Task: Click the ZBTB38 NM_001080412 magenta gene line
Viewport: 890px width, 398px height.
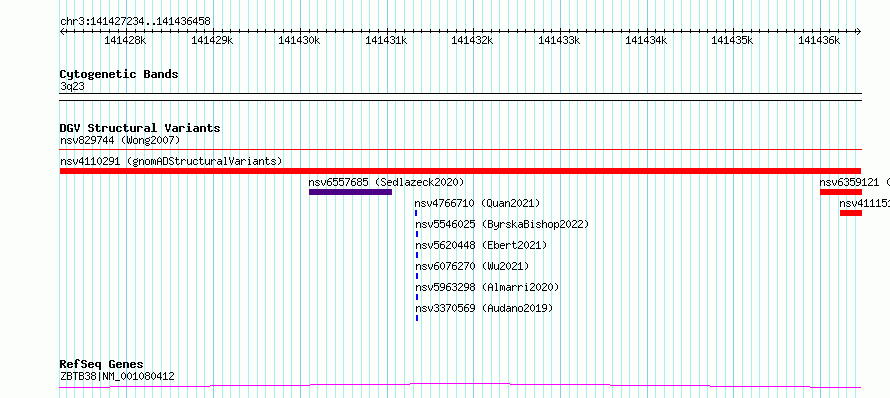Action: pos(460,386)
